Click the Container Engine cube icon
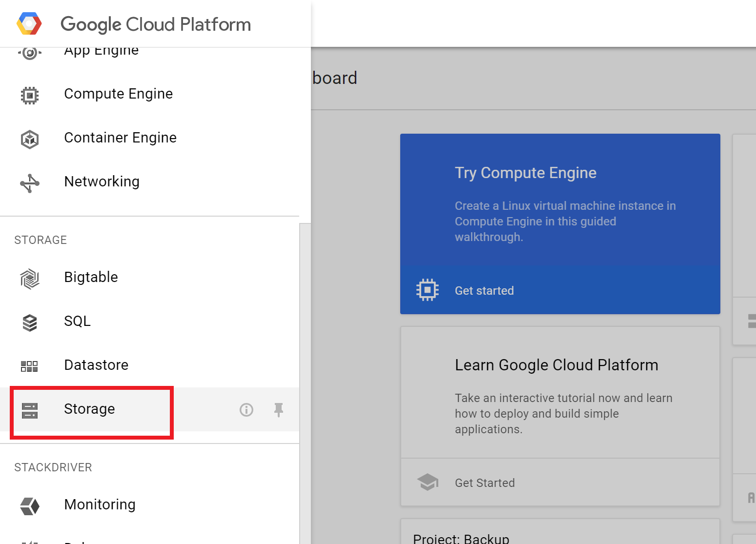This screenshot has height=544, width=756. point(30,139)
